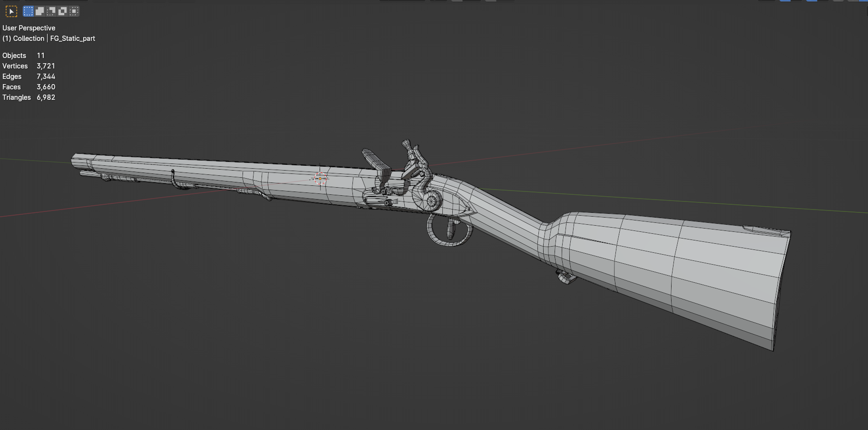Click the User Perspective view label
Viewport: 868px width, 430px height.
pyautogui.click(x=29, y=28)
